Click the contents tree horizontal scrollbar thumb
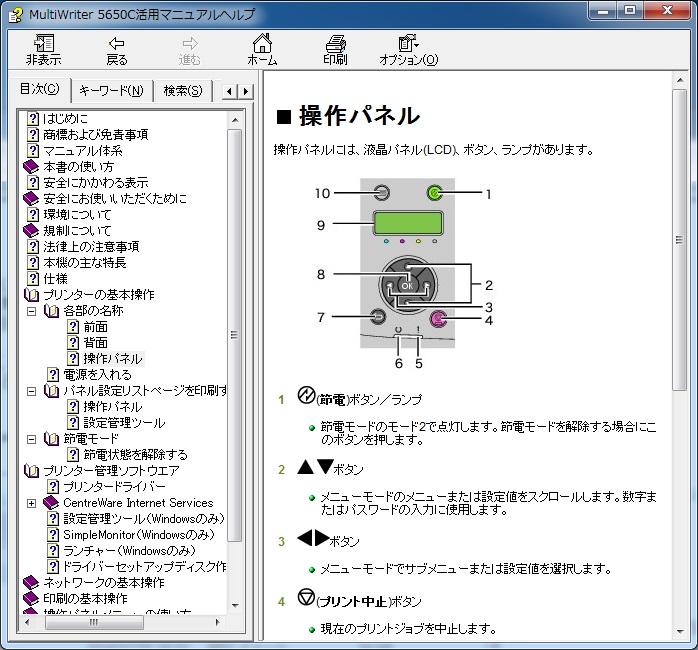Image resolution: width=698 pixels, height=650 pixels. (94, 622)
